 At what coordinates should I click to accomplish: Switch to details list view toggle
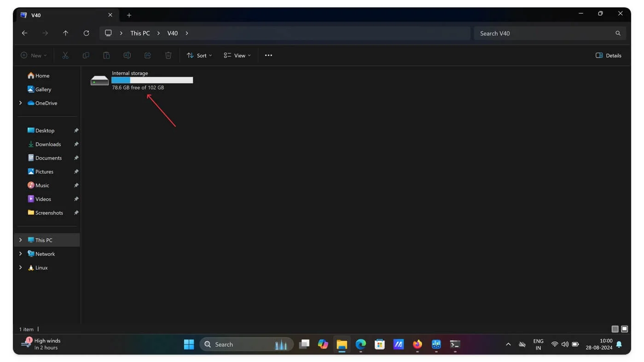coord(615,329)
